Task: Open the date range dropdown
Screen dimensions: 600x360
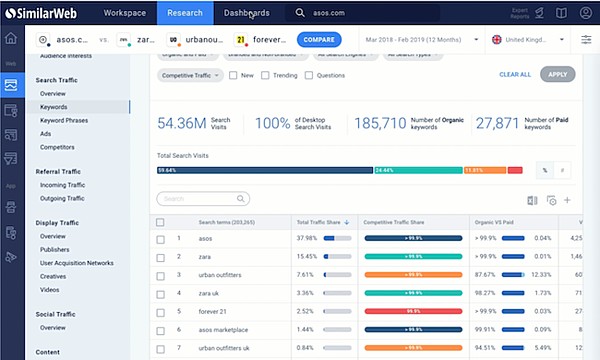Action: tap(422, 39)
